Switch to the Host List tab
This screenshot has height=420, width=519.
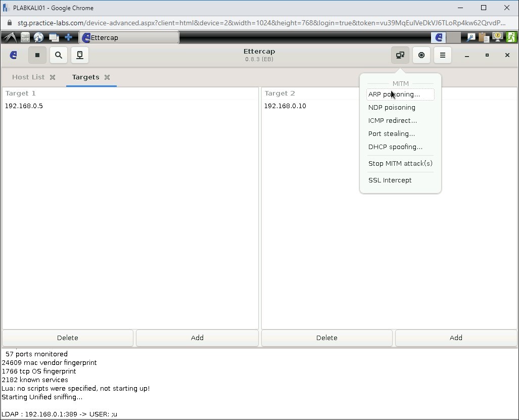click(27, 77)
